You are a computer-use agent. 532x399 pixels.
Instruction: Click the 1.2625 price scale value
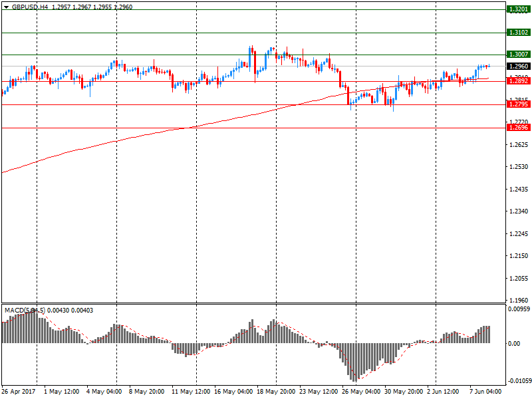click(x=519, y=145)
